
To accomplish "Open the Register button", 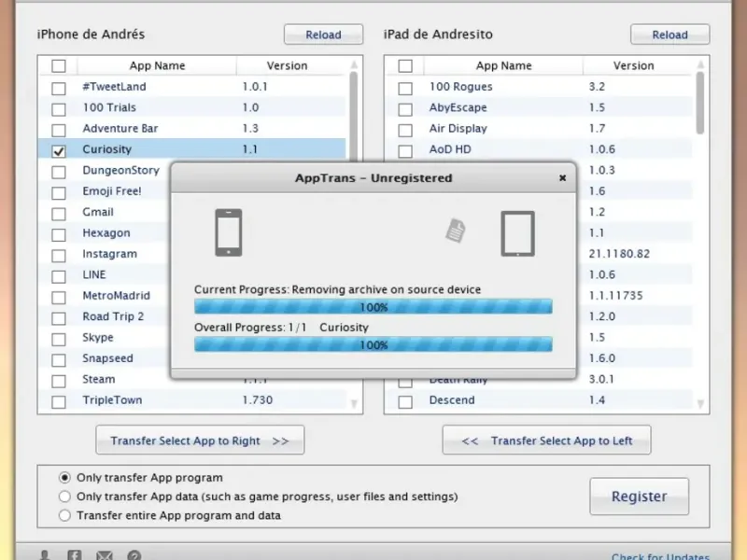I will pos(640,497).
